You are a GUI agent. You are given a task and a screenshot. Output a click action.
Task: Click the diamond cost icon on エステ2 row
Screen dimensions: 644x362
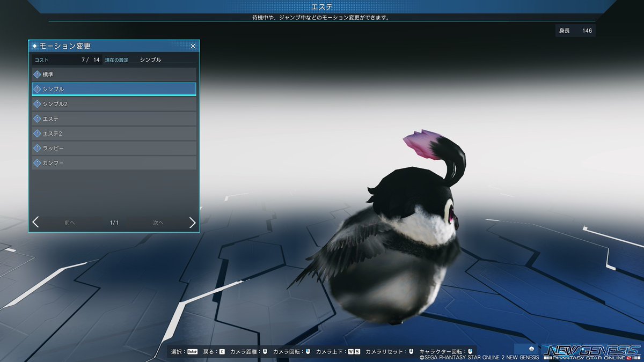point(38,134)
